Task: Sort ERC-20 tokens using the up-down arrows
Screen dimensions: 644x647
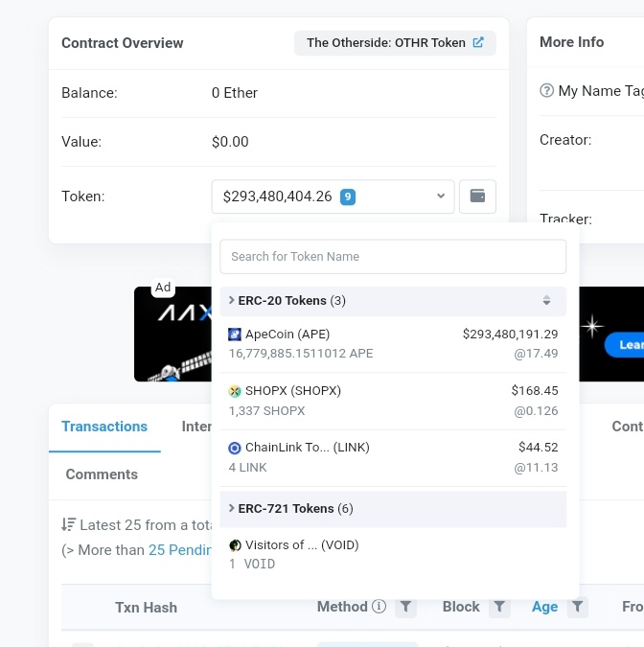Action: point(546,300)
